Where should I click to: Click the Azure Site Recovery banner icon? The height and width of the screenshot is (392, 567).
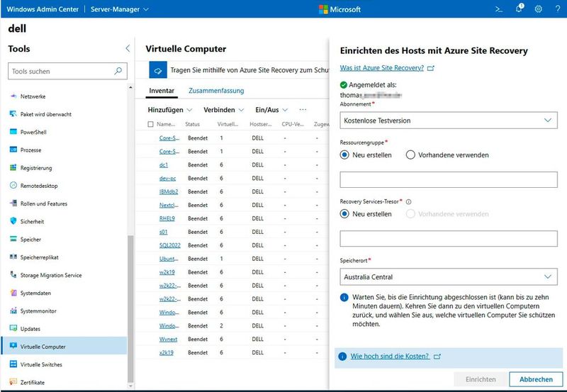click(158, 70)
